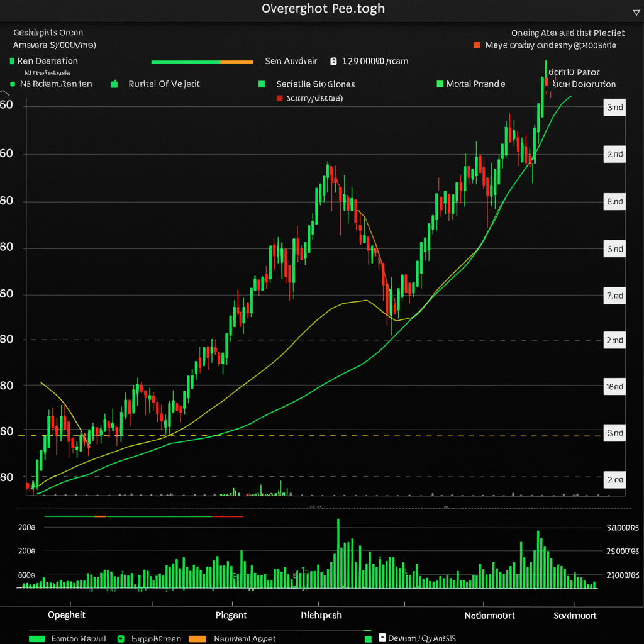Click the '2.no' price level tag
Screen dimensions: 644x644
click(614, 480)
